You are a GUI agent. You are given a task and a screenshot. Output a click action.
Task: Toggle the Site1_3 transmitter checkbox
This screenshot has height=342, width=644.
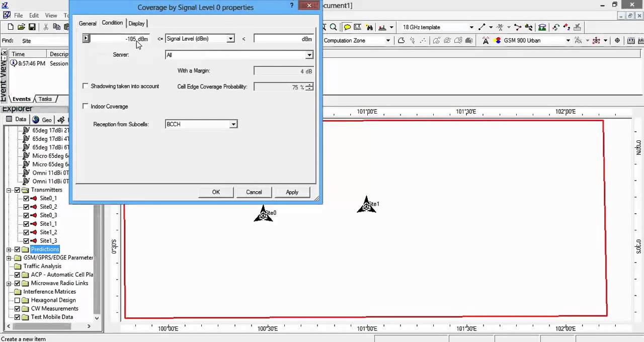point(26,241)
